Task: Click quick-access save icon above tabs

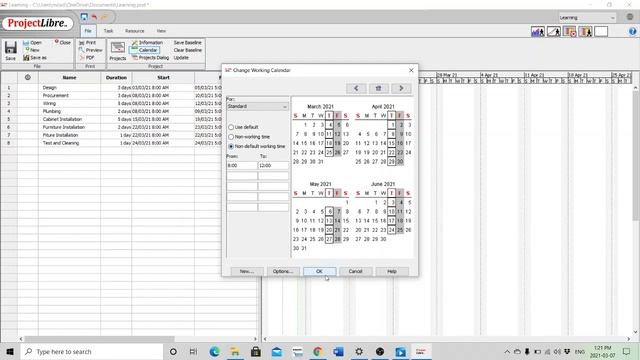Action: click(x=84, y=17)
